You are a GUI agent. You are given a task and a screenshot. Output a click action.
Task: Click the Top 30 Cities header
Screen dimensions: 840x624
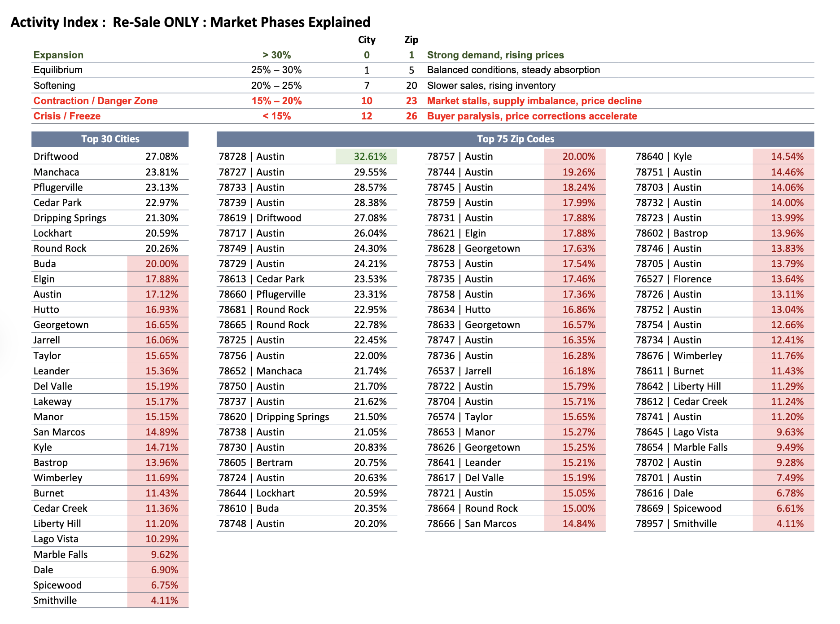tap(110, 139)
